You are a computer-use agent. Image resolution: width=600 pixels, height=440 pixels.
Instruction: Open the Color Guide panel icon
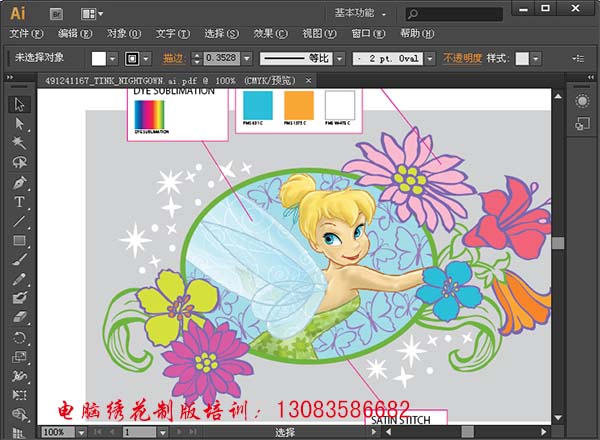click(x=582, y=101)
